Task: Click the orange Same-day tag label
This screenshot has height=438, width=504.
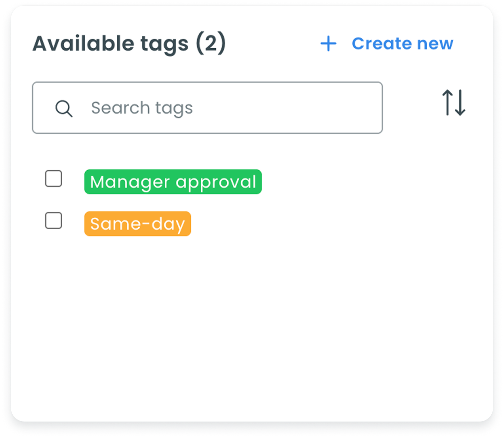Action: click(137, 224)
